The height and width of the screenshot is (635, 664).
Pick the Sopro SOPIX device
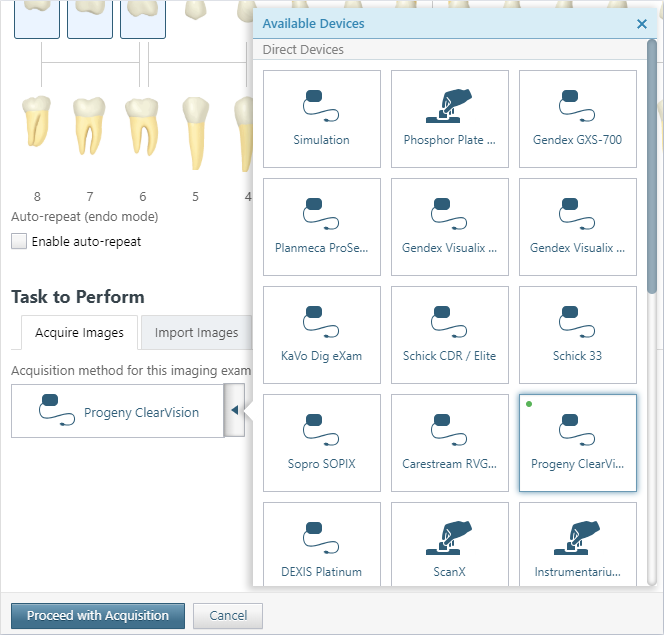point(321,443)
